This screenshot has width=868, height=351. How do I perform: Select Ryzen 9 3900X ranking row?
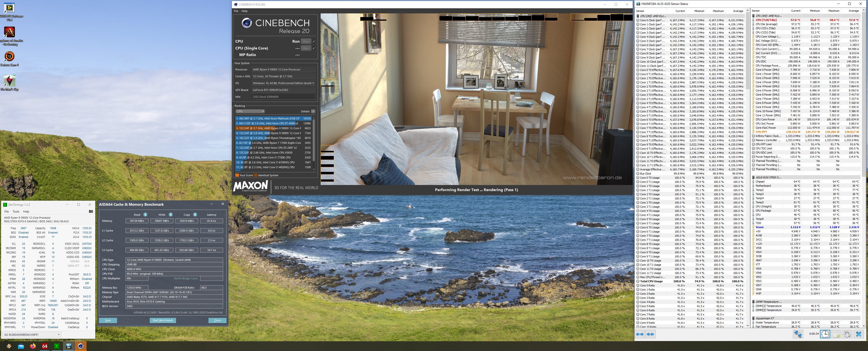pos(273,133)
